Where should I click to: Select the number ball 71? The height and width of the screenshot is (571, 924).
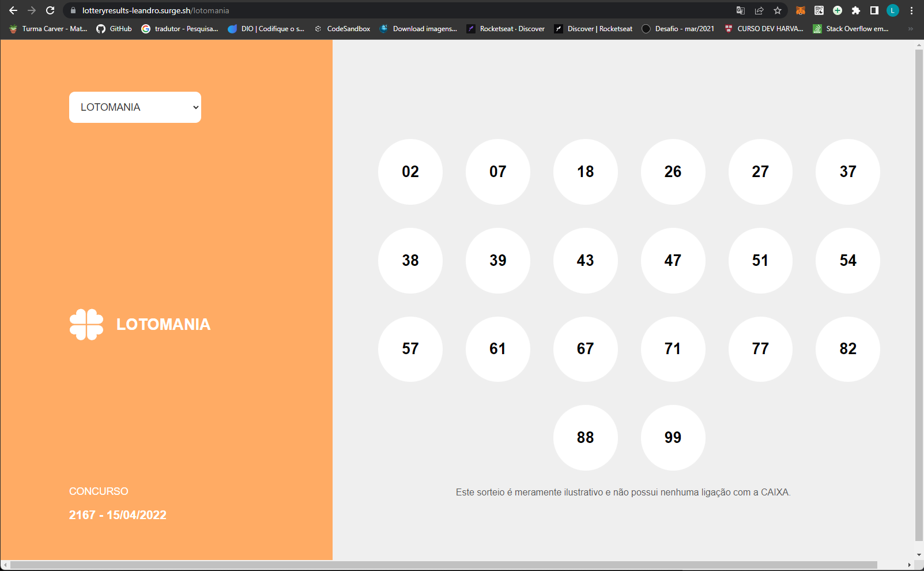tap(673, 349)
